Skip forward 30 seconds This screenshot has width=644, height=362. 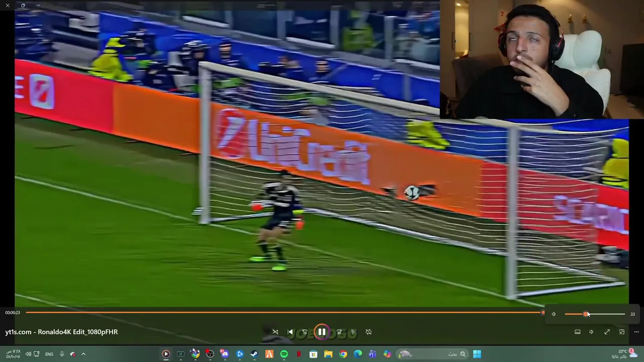pos(339,332)
